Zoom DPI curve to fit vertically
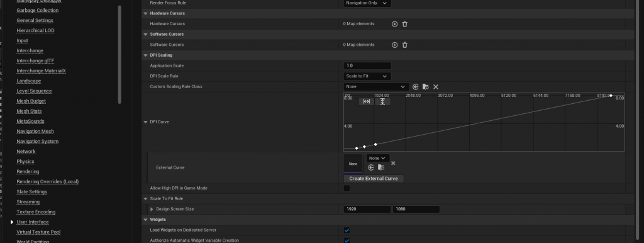This screenshot has height=243, width=644. click(382, 101)
